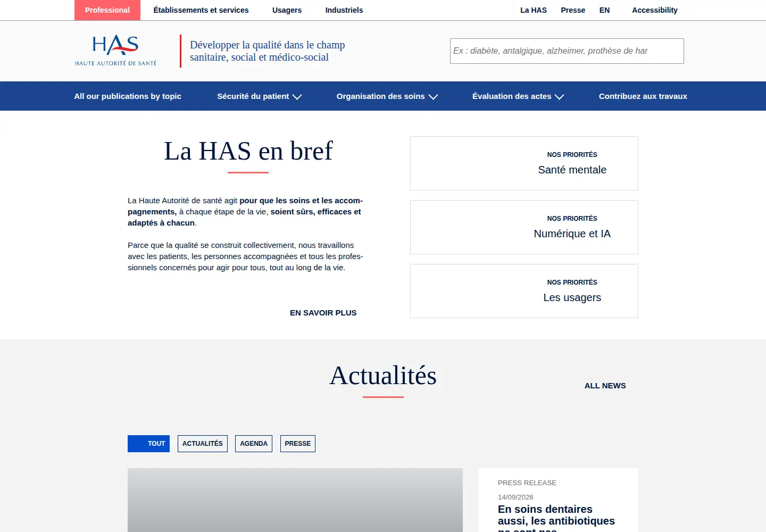Viewport: 766px width, 532px height.
Task: Click the HAS Haute Autorité de Santé logo
Action: click(x=115, y=51)
